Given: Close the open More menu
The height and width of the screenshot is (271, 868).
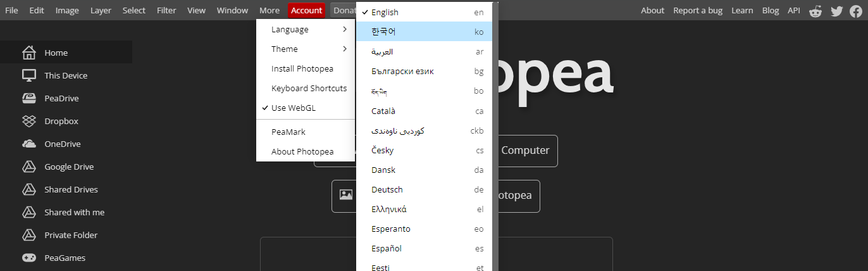Looking at the screenshot, I should click(x=270, y=10).
